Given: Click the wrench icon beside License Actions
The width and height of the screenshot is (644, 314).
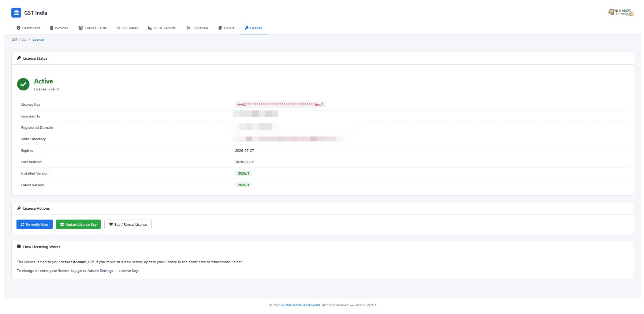Looking at the screenshot, I should [19, 208].
